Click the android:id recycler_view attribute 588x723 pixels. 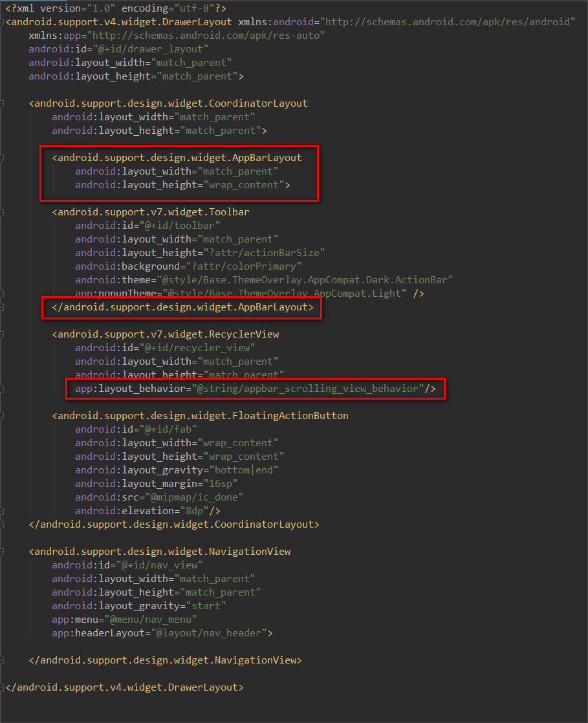click(165, 348)
